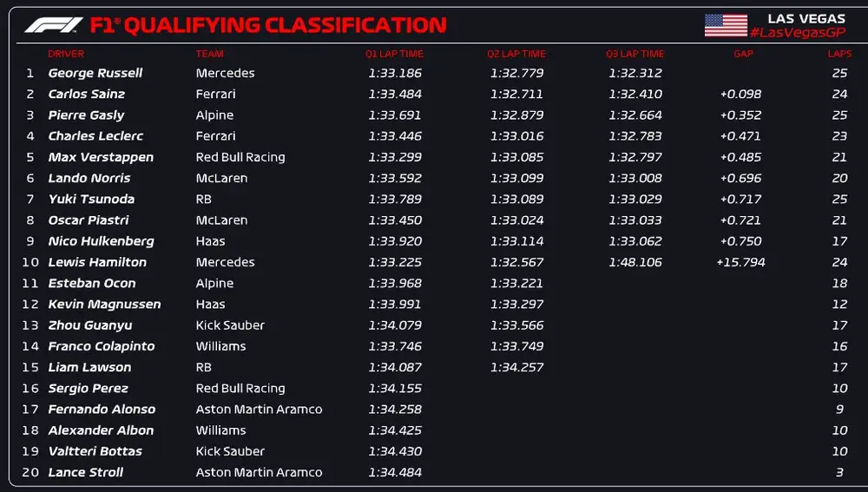
Task: Click Lance Stroll in last position
Action: coord(86,472)
